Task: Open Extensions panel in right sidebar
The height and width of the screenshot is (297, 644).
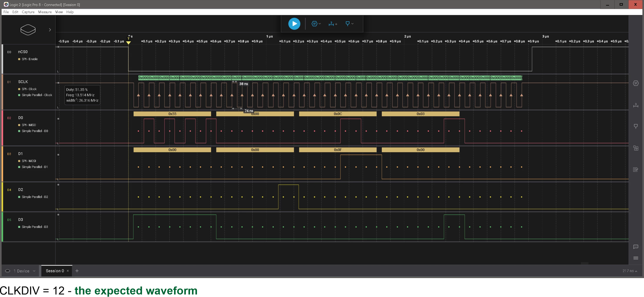Action: (636, 148)
